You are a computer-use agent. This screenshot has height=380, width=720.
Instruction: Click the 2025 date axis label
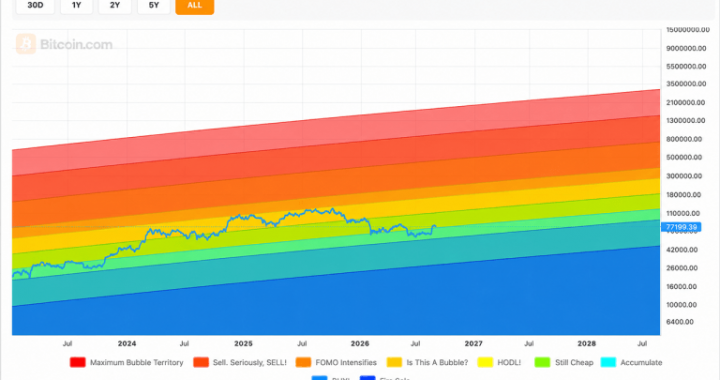coord(243,344)
